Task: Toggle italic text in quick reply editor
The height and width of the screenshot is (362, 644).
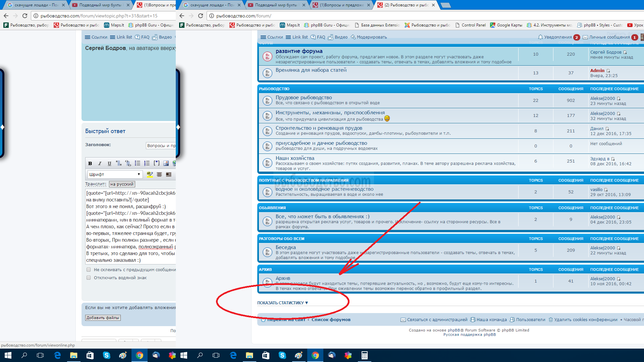Action: pos(100,164)
